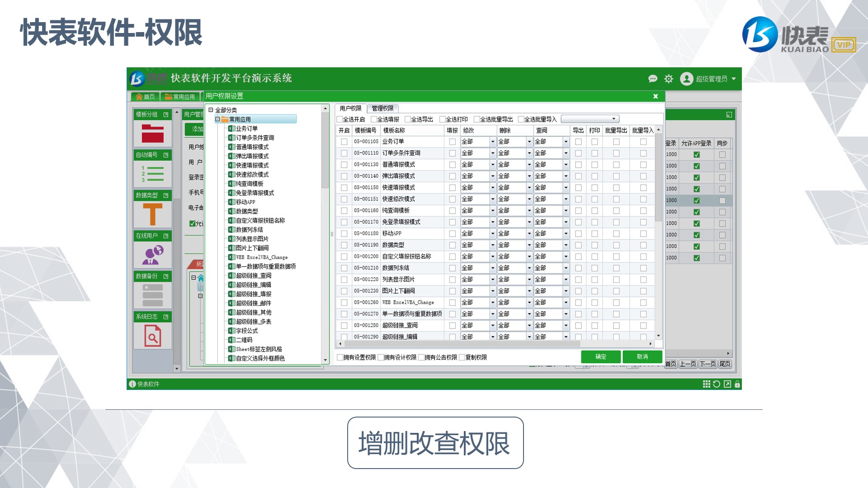Check the 复制权限 checkbox

pyautogui.click(x=462, y=357)
